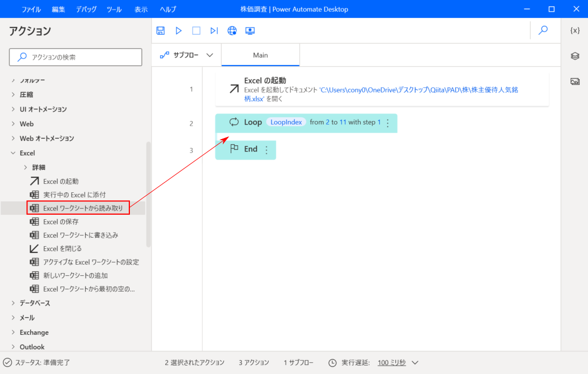
Task: Select Excel の保存 action label
Action: [x=60, y=222]
